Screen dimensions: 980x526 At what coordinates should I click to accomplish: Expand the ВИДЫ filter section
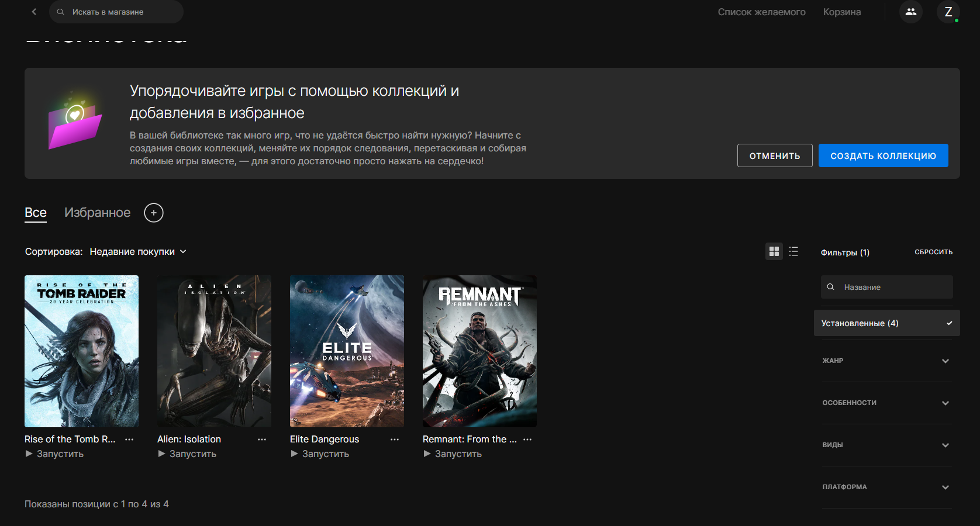pos(886,445)
